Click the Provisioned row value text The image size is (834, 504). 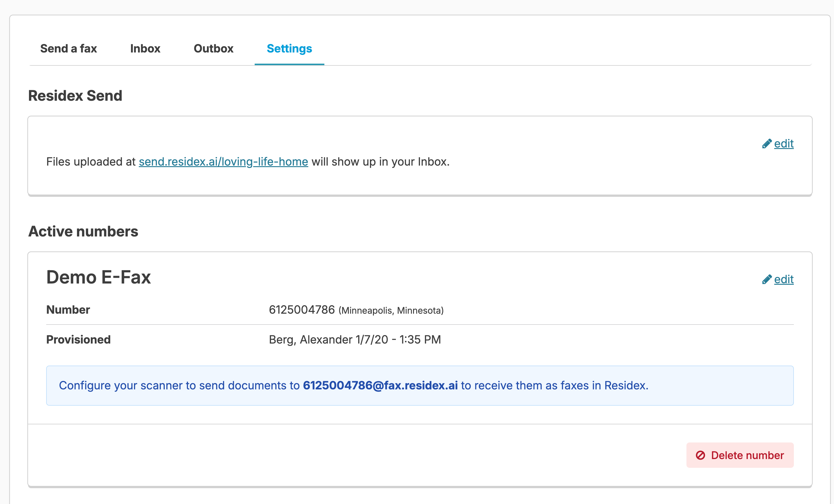click(x=355, y=339)
